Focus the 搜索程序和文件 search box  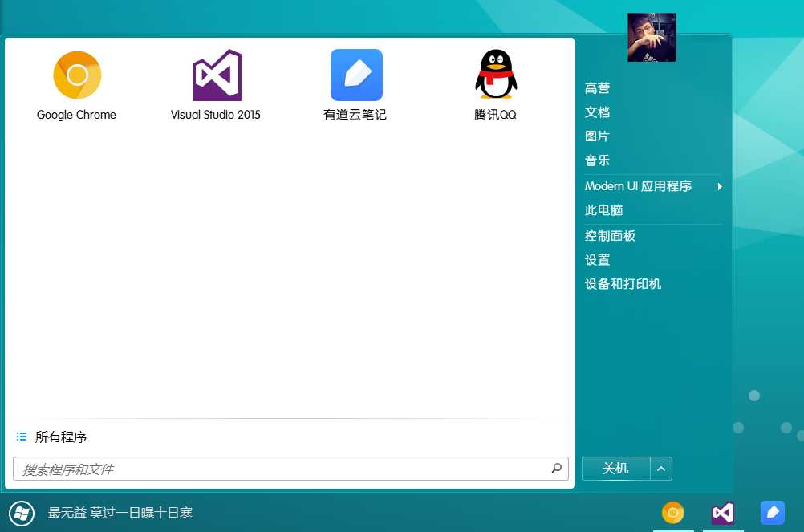[290, 469]
